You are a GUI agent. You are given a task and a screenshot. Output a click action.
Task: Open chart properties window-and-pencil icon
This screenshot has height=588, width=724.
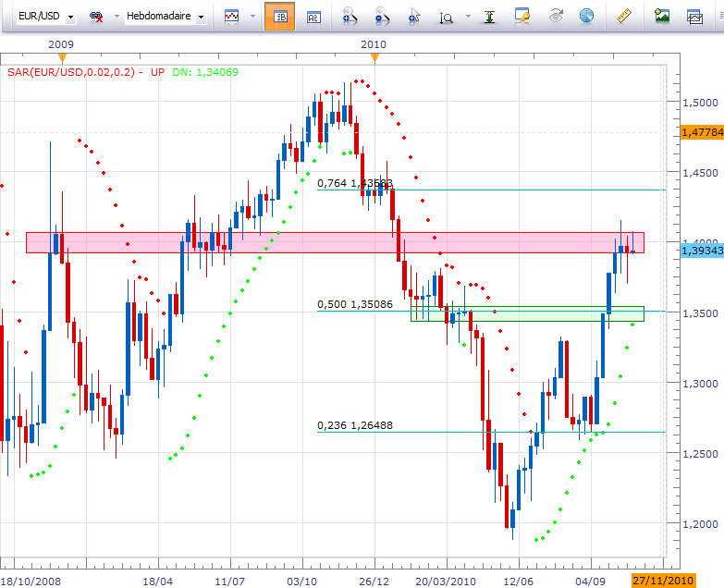(x=522, y=16)
